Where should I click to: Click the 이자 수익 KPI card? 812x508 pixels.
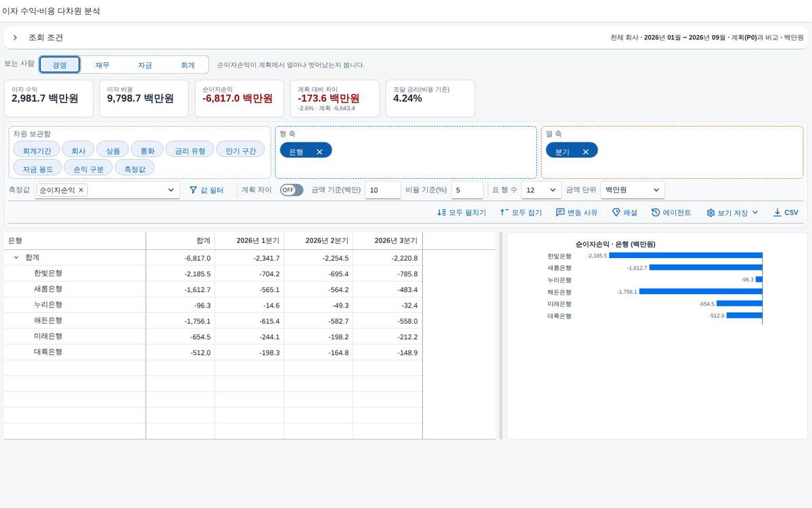(x=49, y=98)
